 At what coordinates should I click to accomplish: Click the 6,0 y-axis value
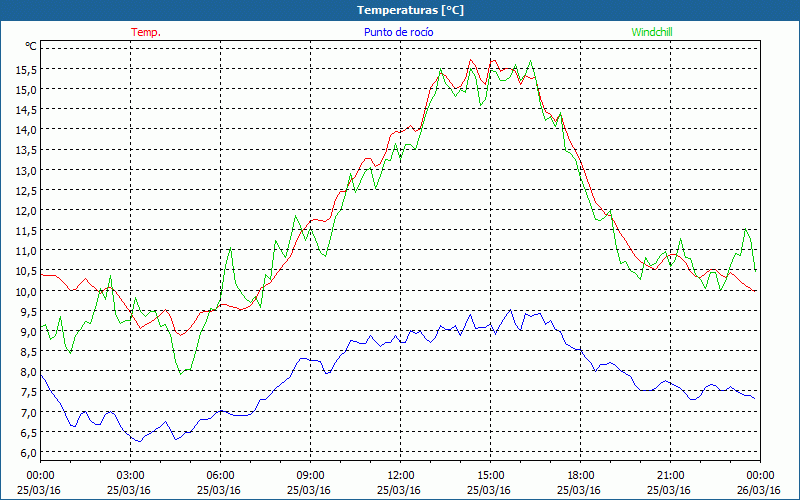28,453
